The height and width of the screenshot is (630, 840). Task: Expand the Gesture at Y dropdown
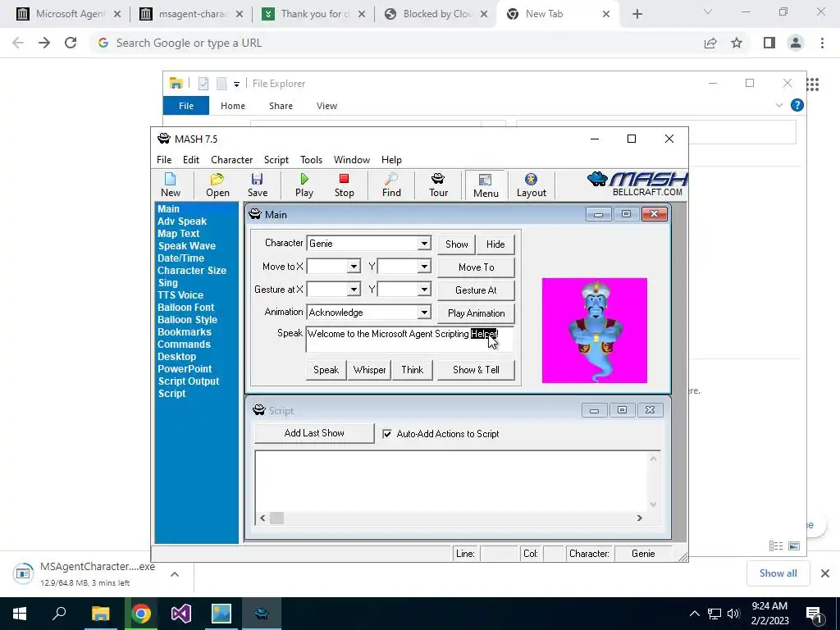(424, 290)
